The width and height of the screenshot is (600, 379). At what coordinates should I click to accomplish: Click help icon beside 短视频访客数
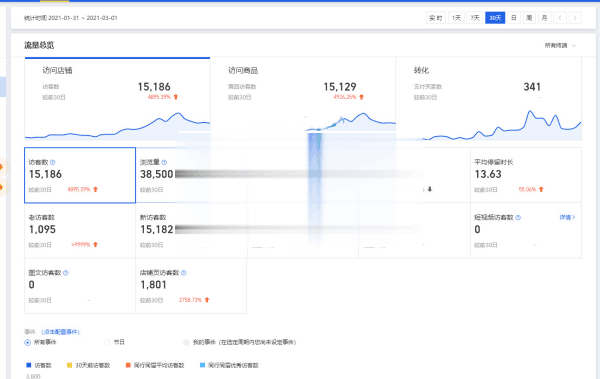518,217
